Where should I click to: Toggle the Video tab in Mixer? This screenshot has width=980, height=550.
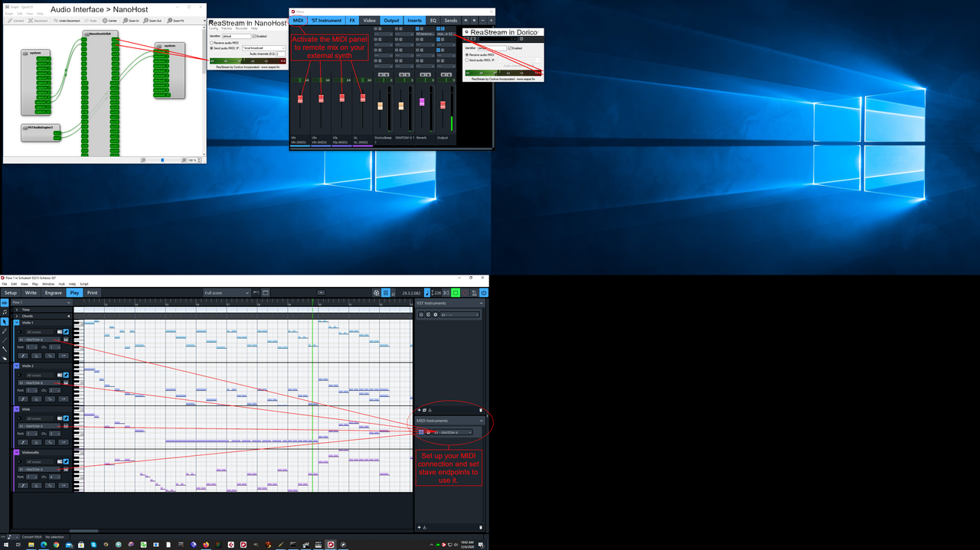tap(370, 21)
